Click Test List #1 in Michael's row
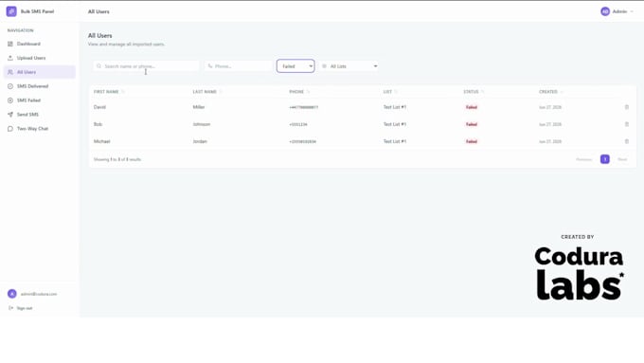The width and height of the screenshot is (644, 363). click(395, 141)
